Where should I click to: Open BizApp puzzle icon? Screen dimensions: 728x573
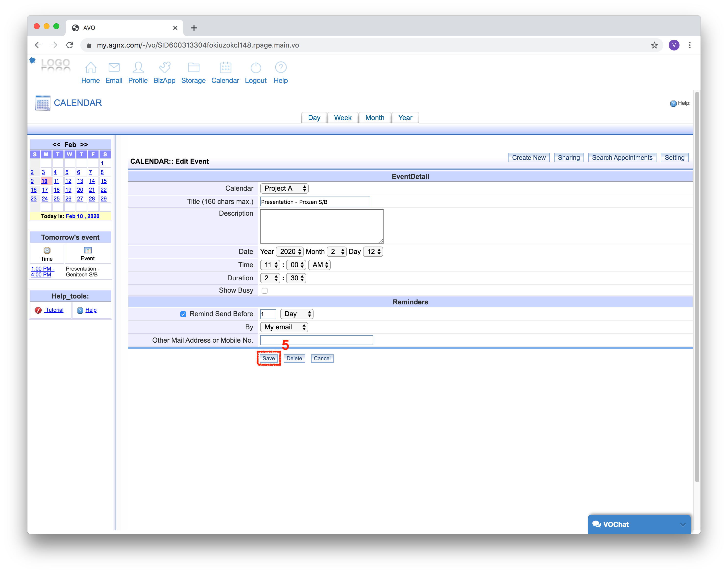tap(164, 68)
